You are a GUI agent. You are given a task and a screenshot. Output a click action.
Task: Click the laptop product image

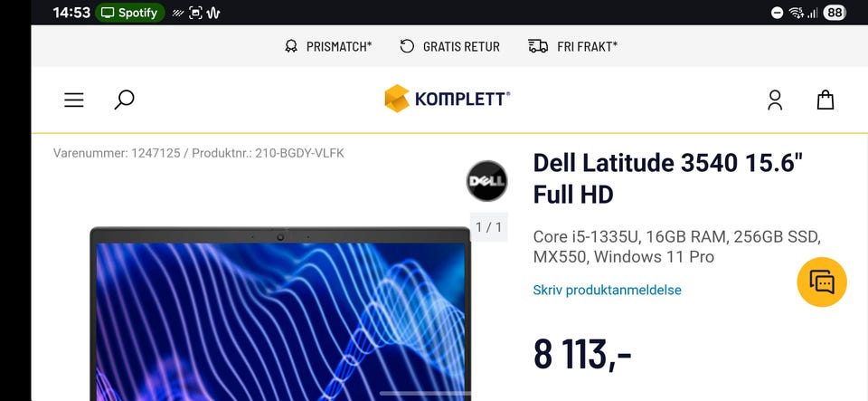(280, 313)
